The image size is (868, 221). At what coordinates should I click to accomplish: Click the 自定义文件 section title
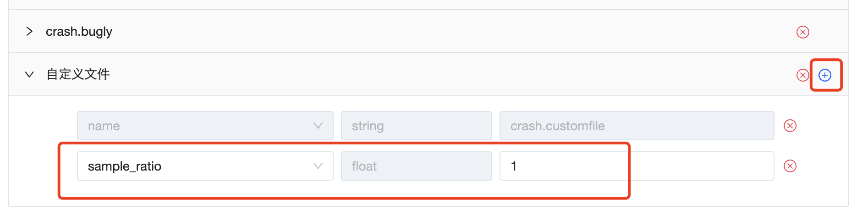78,74
